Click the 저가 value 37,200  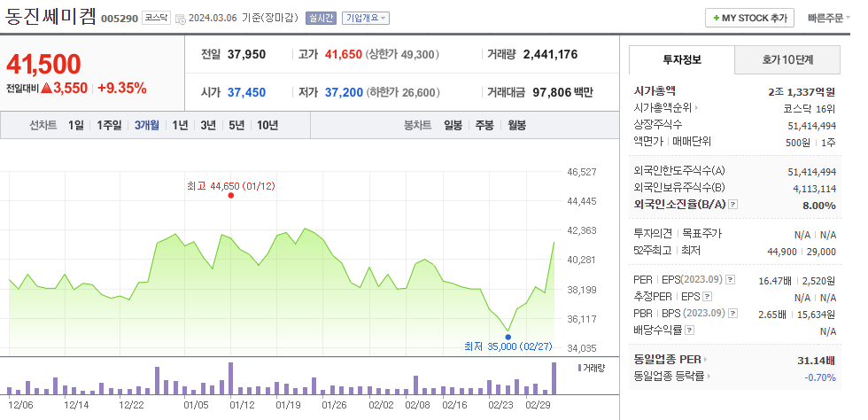tap(344, 92)
